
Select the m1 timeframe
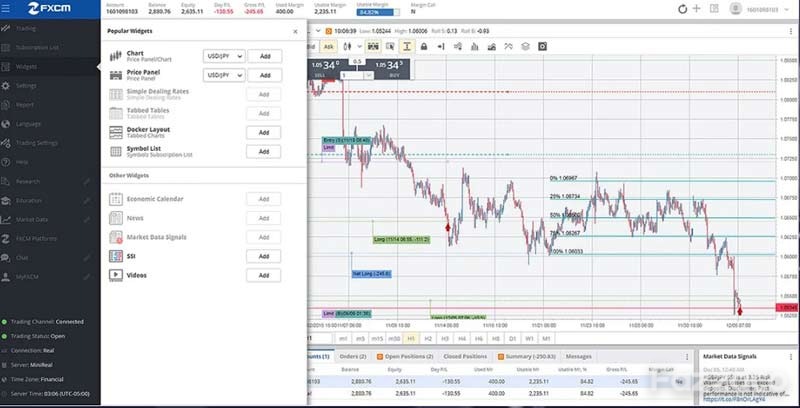coord(343,339)
